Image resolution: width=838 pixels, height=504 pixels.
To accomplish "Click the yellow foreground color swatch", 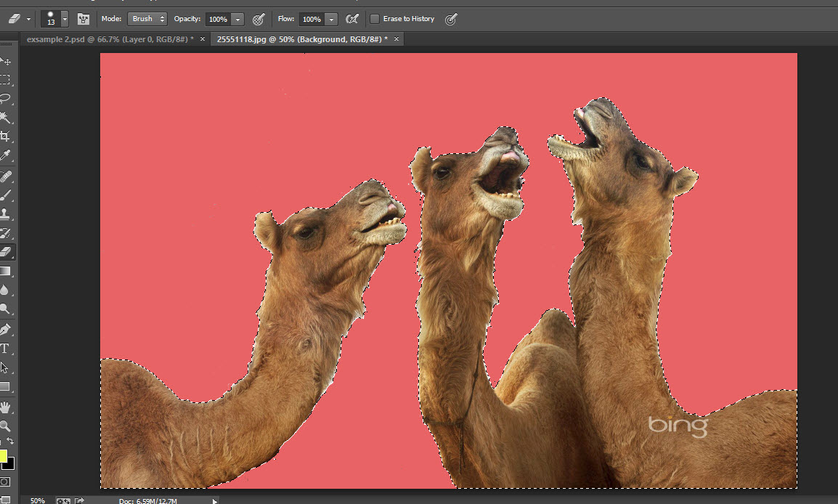I will tap(3, 456).
